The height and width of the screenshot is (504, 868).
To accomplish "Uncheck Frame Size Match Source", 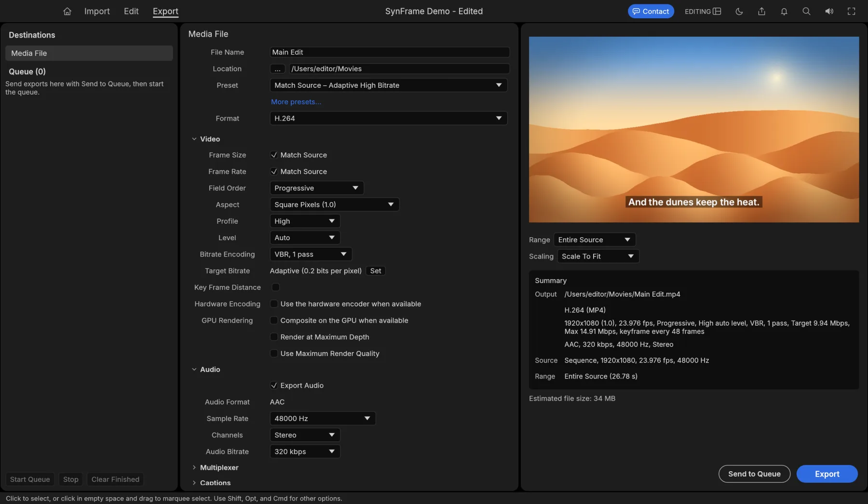I will (x=274, y=155).
